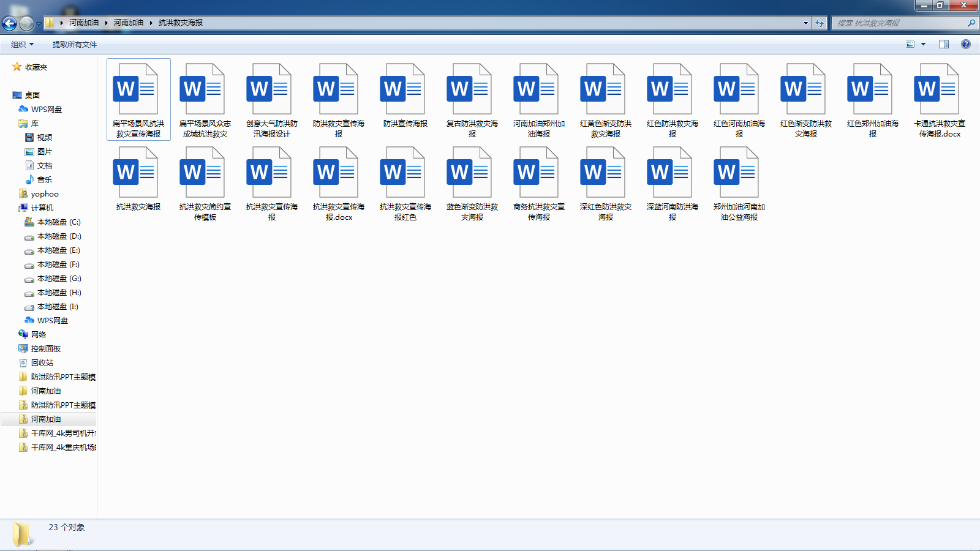This screenshot has height=551, width=980.
Task: Select file 抗洪救灾宣传海报 without the docx extension
Action: 272,183
